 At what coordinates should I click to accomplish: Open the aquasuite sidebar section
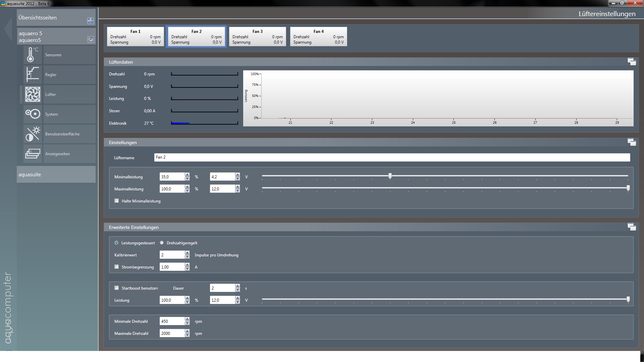[x=56, y=174]
